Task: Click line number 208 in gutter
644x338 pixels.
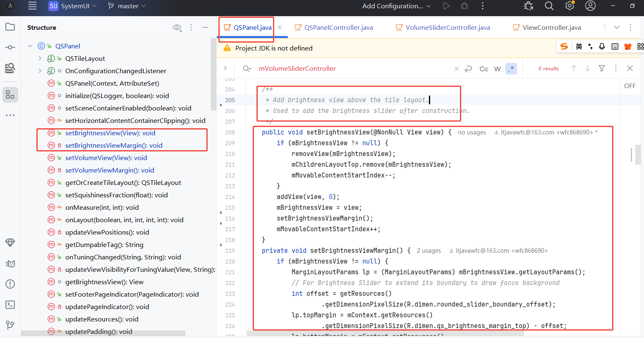Action: pos(230,132)
